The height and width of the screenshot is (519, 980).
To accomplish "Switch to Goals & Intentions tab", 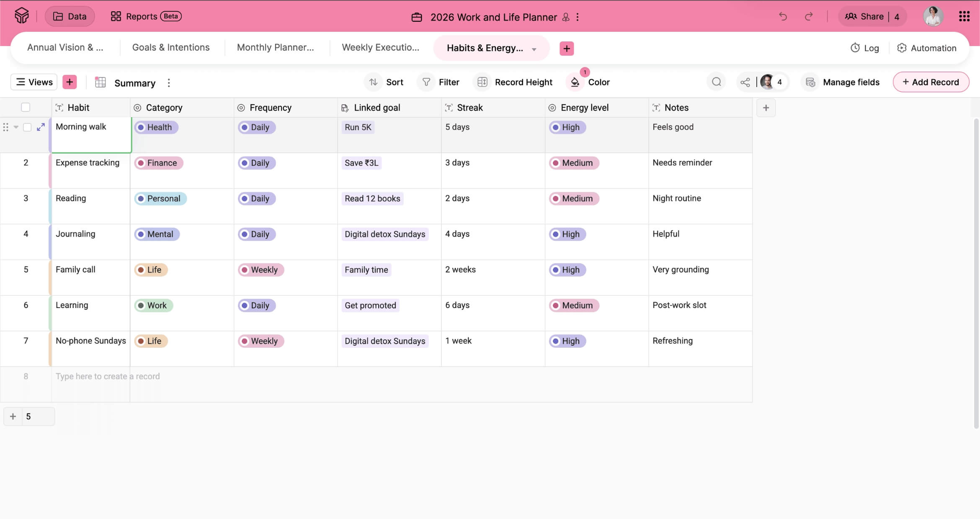I will click(171, 48).
